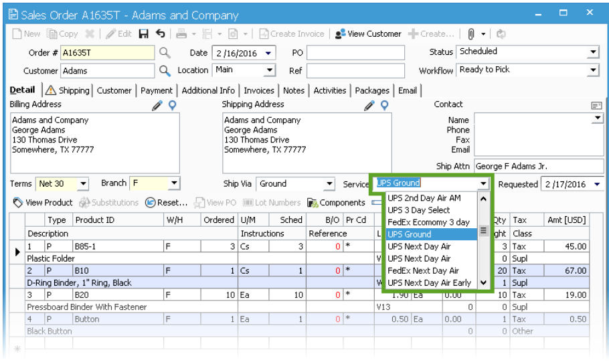Open the paperclip attachments dropdown arrow

coord(483,34)
